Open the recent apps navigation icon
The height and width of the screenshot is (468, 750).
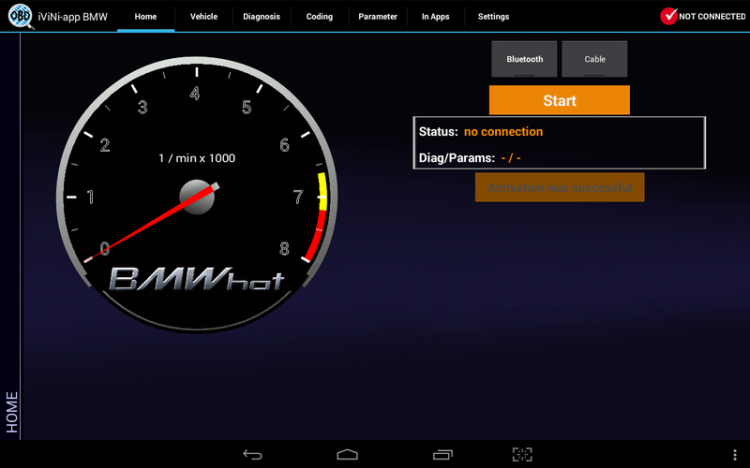click(x=443, y=454)
